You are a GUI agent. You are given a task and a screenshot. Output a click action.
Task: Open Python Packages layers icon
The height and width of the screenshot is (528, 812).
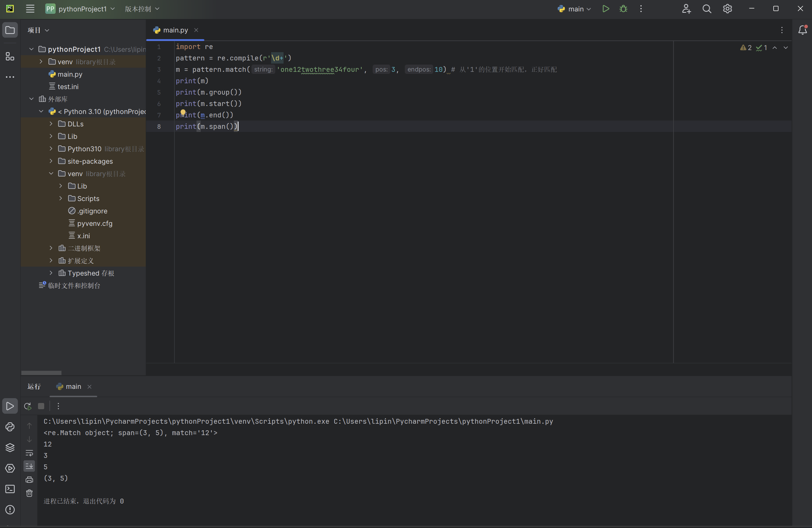tap(10, 448)
